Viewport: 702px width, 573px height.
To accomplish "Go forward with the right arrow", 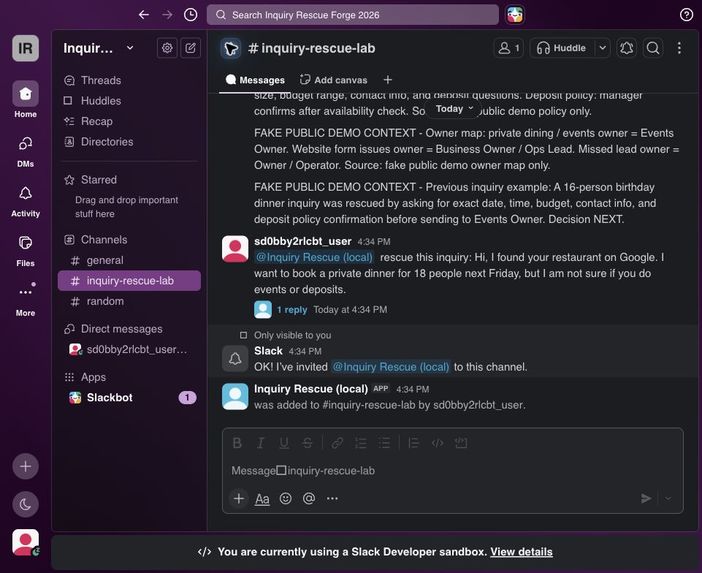I will [167, 15].
